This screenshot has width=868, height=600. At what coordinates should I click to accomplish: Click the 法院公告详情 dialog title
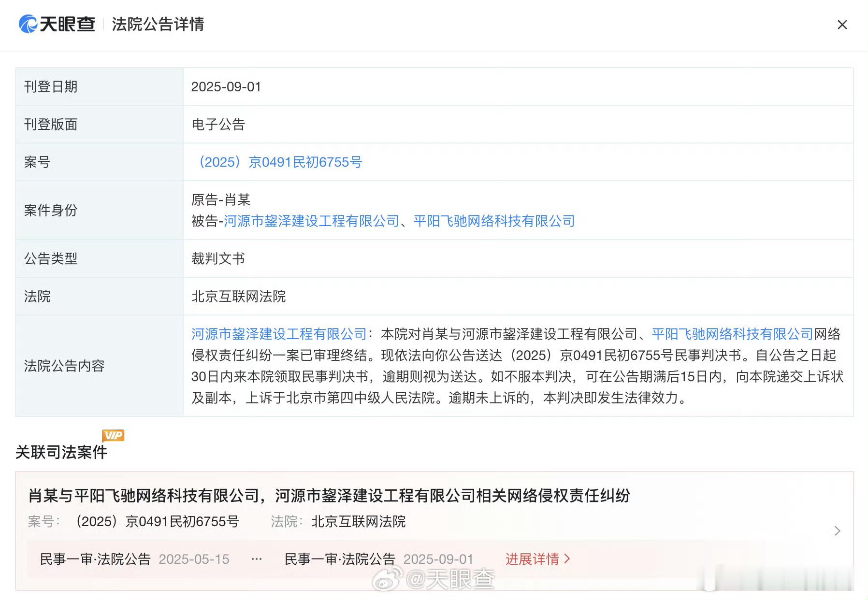[158, 24]
